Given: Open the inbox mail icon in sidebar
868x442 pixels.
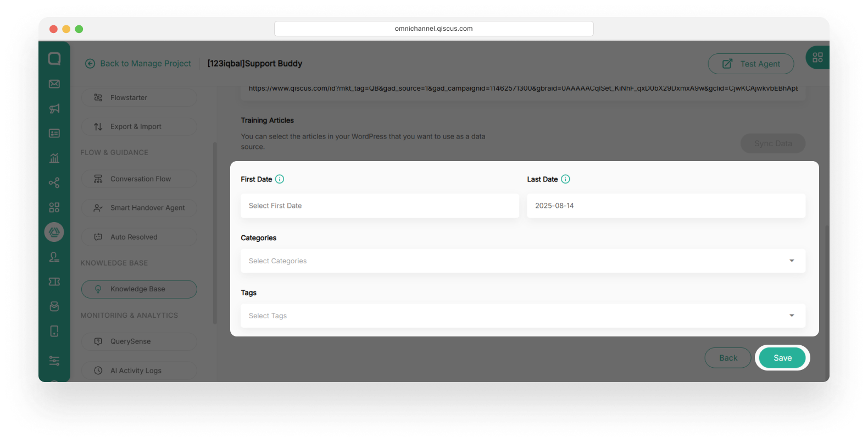Looking at the screenshot, I should 54,84.
